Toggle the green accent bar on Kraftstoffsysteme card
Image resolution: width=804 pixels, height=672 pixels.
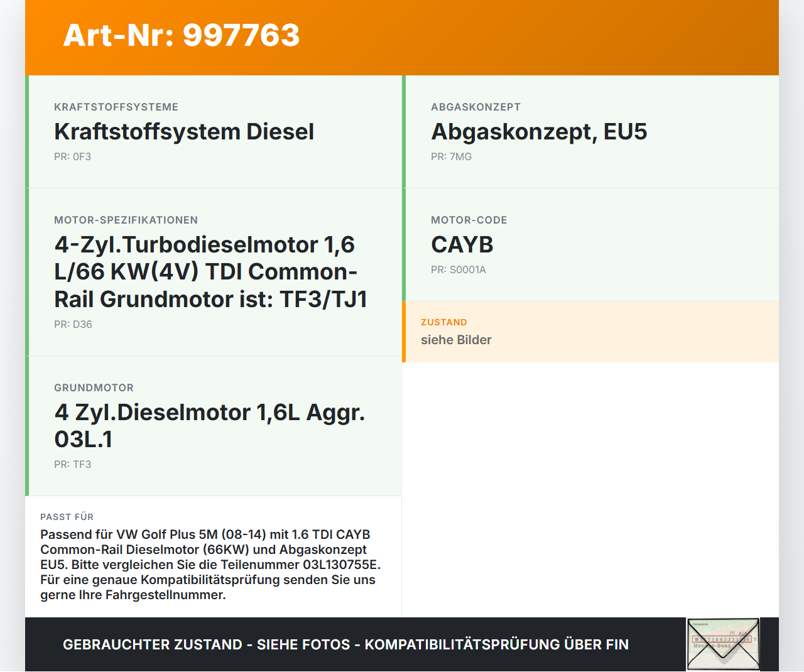(x=26, y=131)
